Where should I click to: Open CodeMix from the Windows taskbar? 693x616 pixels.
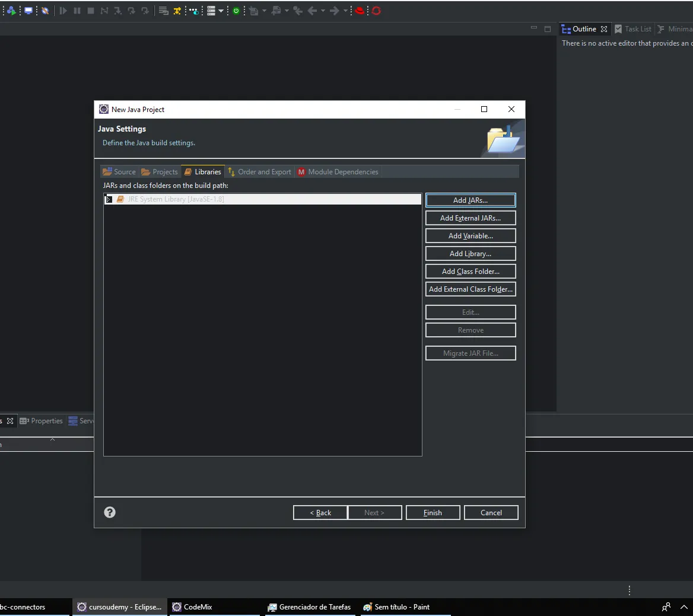[192, 607]
